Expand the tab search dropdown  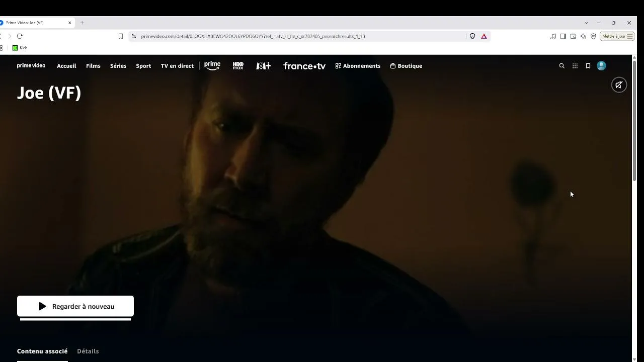pos(586,23)
